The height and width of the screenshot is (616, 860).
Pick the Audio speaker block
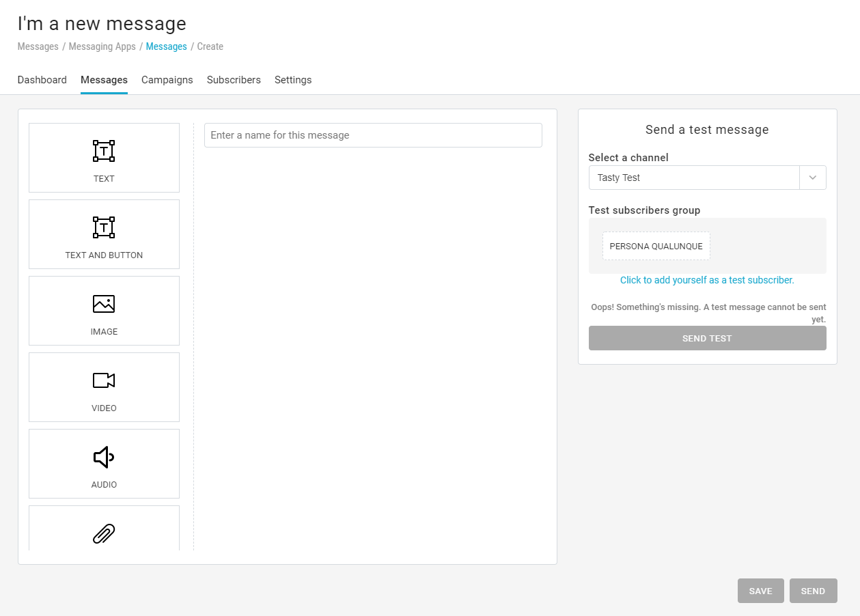click(104, 463)
